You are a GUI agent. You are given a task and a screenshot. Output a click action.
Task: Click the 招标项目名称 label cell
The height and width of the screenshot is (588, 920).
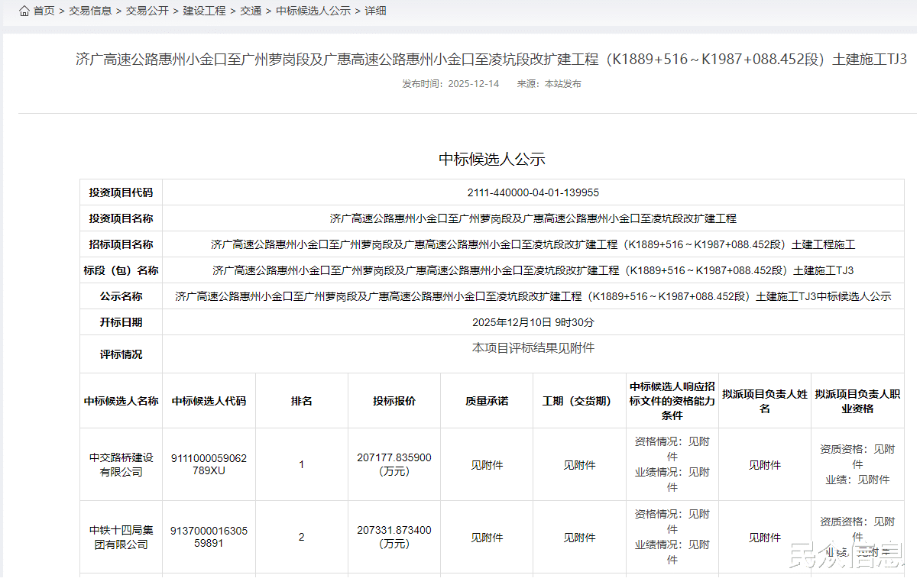coord(121,244)
